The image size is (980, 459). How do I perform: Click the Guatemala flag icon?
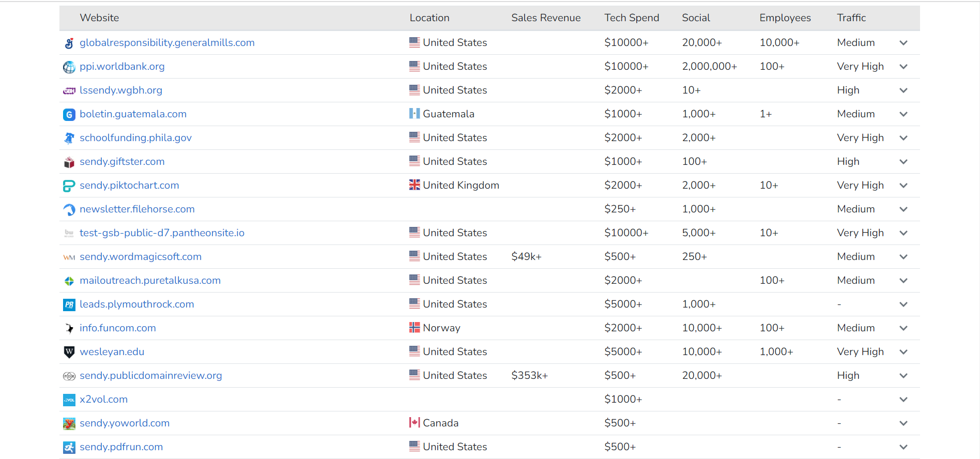[x=415, y=113]
